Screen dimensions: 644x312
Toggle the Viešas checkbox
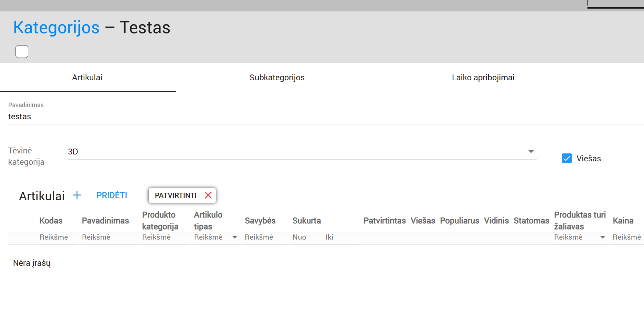coord(567,158)
